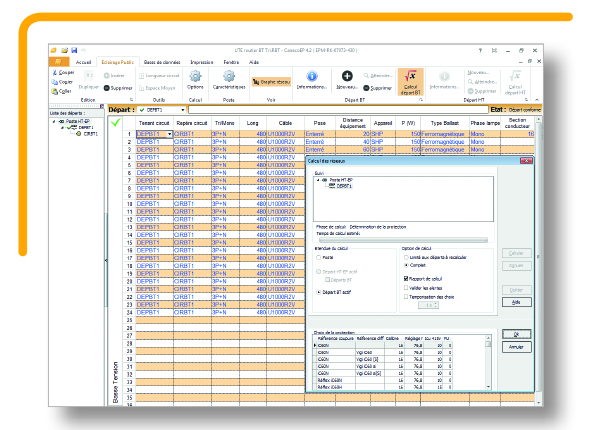600x430 pixels.
Task: Click Insérer in the Edition group
Action: [114, 75]
